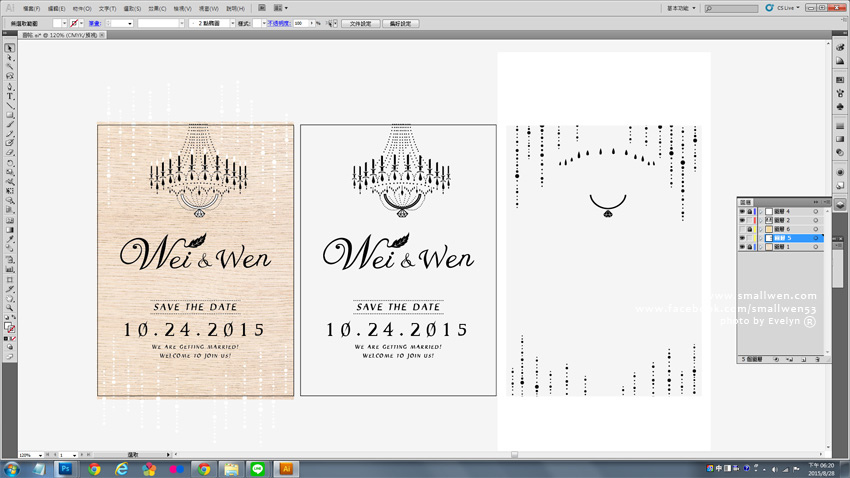Select the Paintbrush tool
This screenshot has width=850, height=478.
coord(10,124)
